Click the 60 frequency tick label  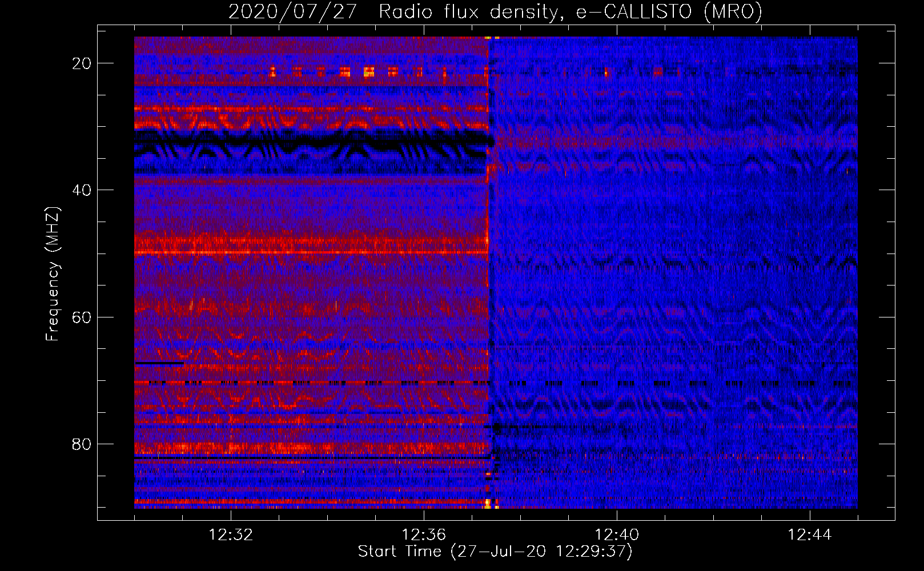coord(82,317)
